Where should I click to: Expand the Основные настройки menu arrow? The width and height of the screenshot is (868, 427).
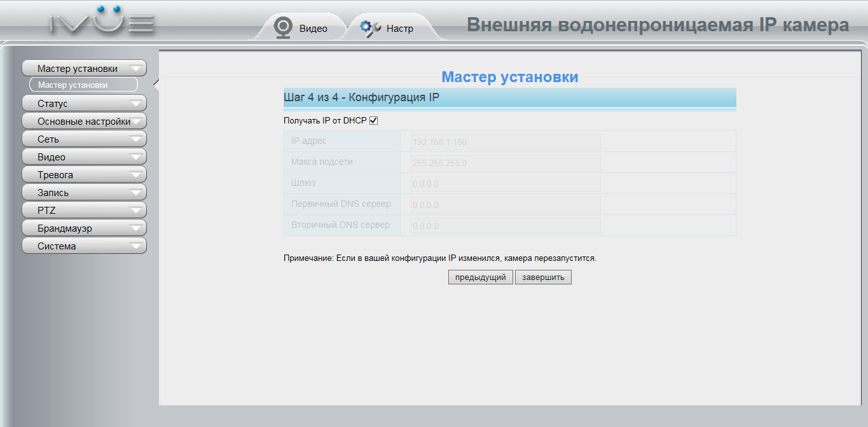tap(136, 121)
